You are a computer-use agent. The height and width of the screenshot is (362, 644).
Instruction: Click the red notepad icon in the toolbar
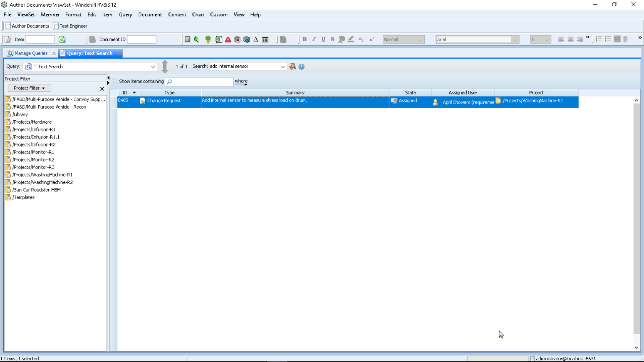point(237,40)
